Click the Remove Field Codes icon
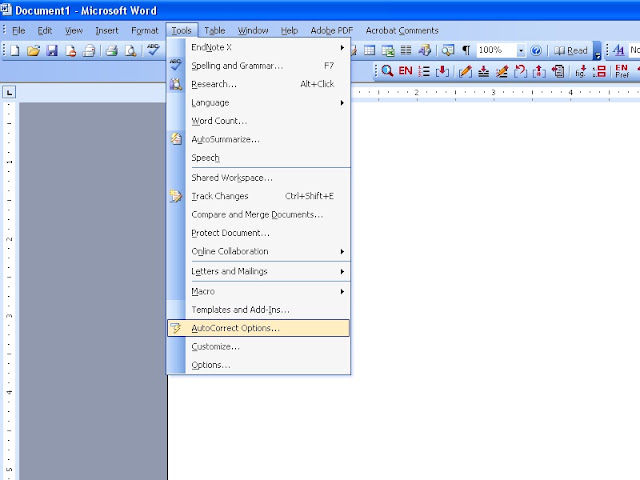 [x=539, y=71]
